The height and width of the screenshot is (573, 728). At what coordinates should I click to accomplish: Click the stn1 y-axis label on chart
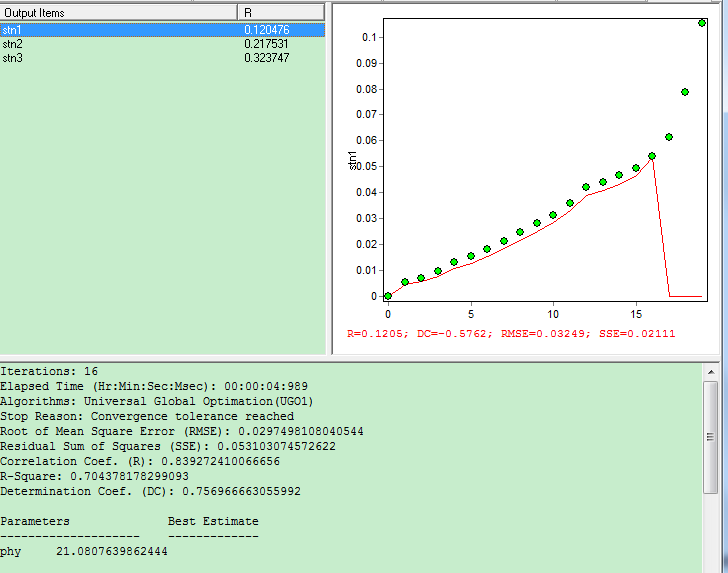352,160
